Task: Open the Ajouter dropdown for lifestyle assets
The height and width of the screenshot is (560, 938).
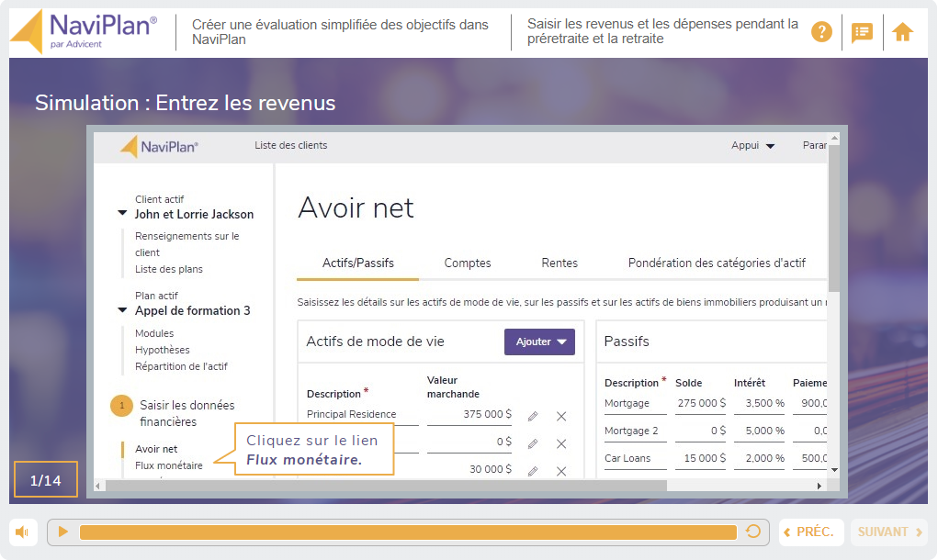Action: pos(539,342)
